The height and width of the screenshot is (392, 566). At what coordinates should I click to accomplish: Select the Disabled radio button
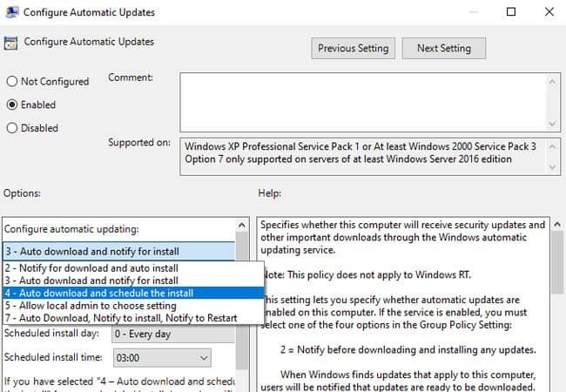point(12,128)
